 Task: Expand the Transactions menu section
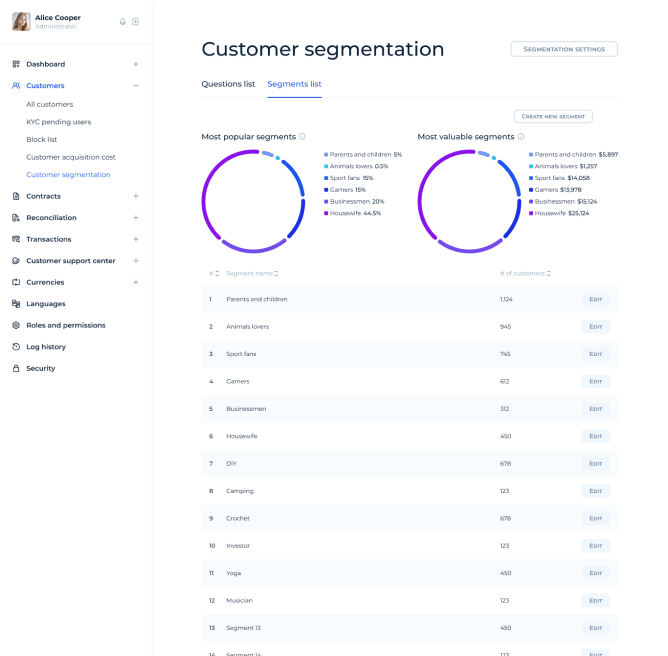point(136,239)
